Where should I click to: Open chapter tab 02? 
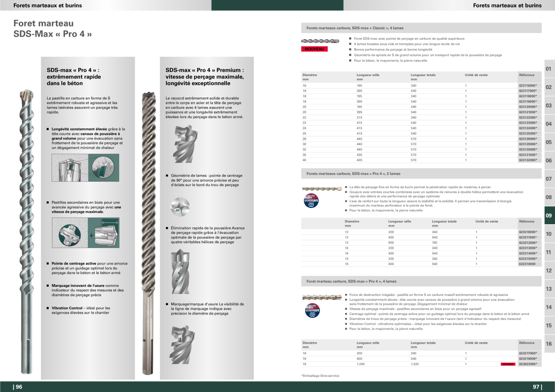(x=549, y=87)
